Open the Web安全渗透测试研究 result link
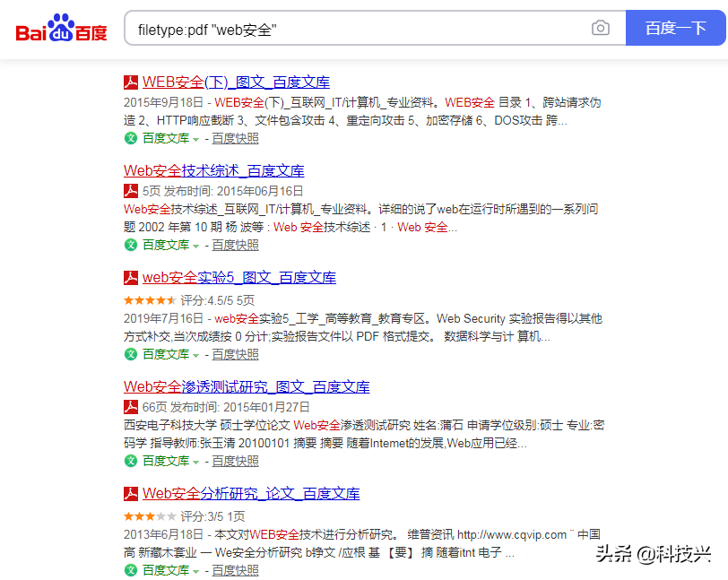This screenshot has width=728, height=580. (247, 386)
